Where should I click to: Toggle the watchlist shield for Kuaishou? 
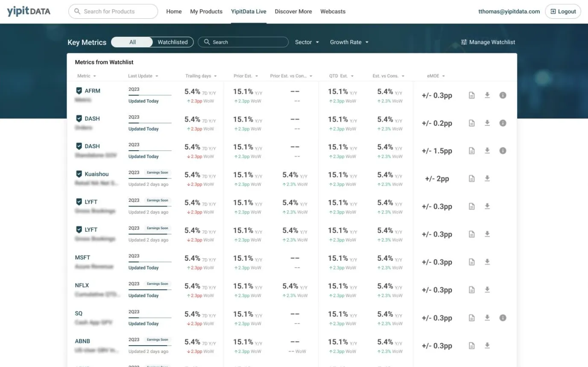(x=79, y=174)
